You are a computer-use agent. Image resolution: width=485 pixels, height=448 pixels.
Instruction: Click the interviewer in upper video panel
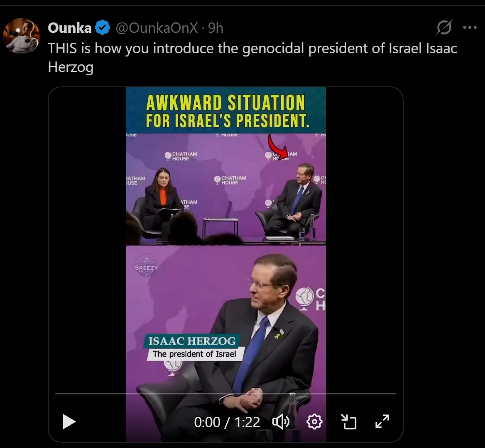coord(161,201)
